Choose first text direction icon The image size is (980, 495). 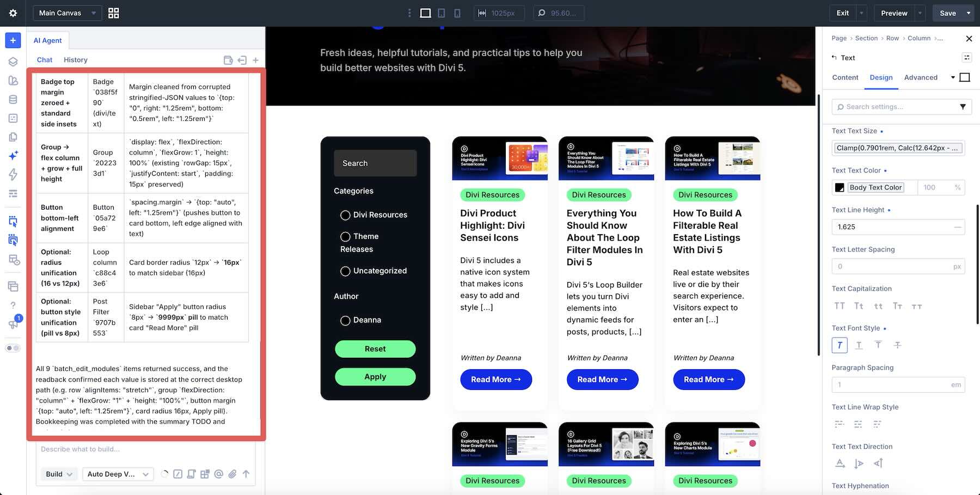[840, 463]
